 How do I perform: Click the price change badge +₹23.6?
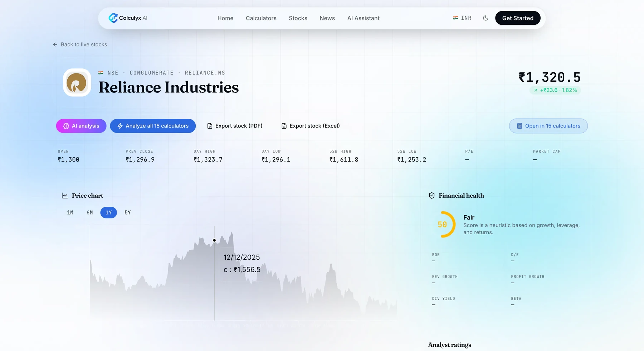pos(555,90)
